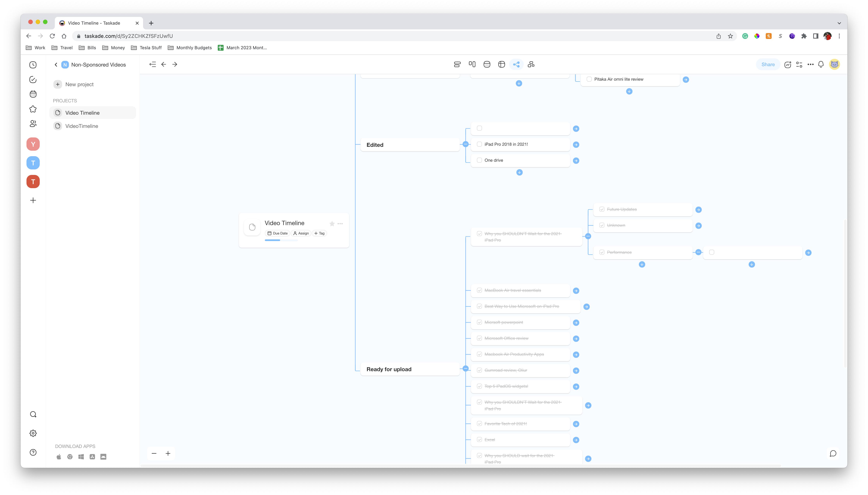Check off the 'iPad Pro 2018 in 2021!' task

point(479,144)
